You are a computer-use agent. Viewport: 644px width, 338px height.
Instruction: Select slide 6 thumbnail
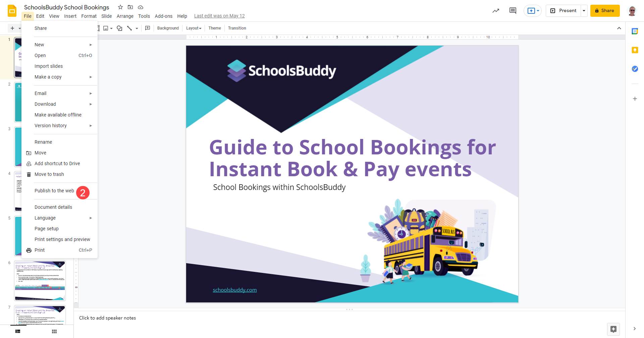pos(40,281)
